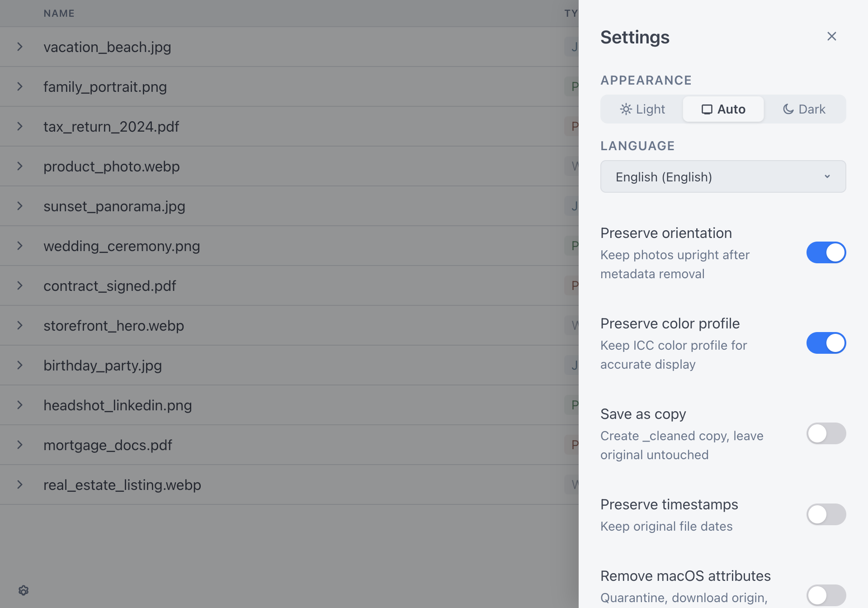Image resolution: width=868 pixels, height=608 pixels.
Task: Click the X to close Settings panel
Action: [x=832, y=36]
